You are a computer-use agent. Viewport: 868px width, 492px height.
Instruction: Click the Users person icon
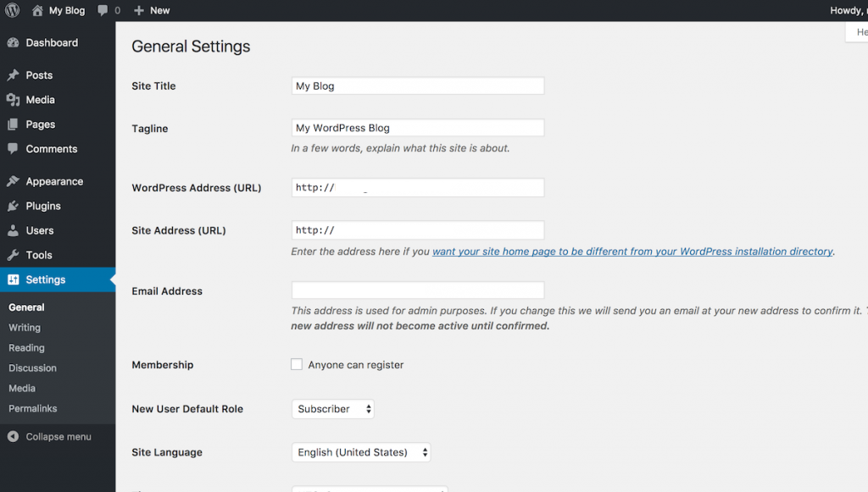point(14,230)
